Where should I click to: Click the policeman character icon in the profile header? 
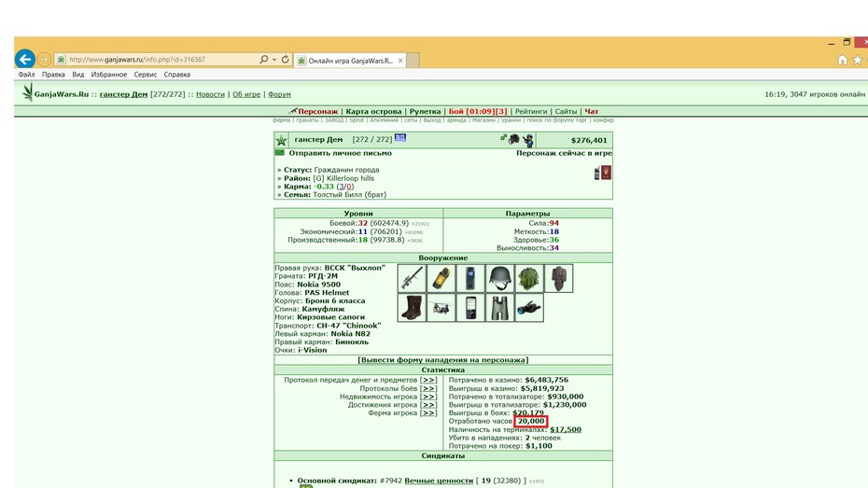pyautogui.click(x=528, y=141)
